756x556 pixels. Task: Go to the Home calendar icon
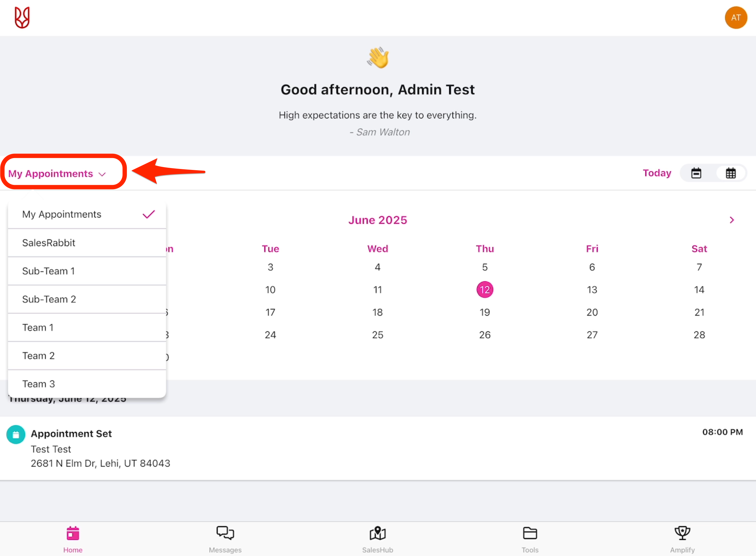tap(73, 533)
